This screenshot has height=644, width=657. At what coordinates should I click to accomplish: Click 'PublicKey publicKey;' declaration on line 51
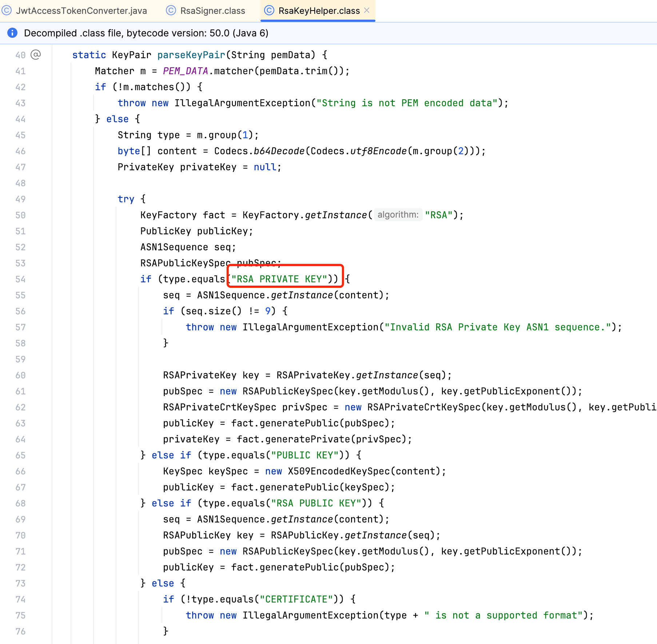(196, 231)
